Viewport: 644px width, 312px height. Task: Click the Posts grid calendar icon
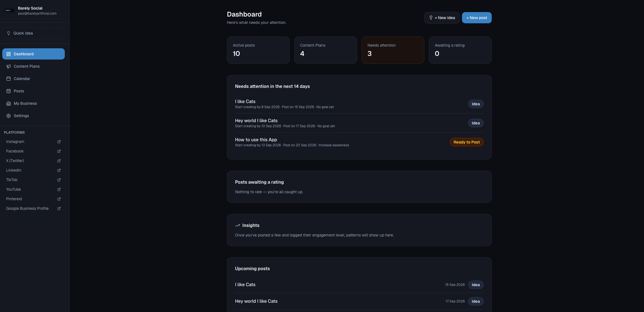[9, 91]
